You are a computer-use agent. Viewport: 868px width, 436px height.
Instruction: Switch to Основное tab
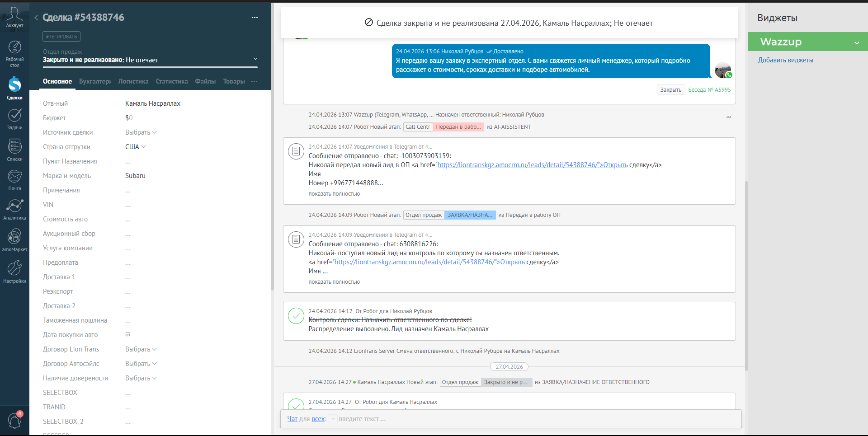(57, 81)
